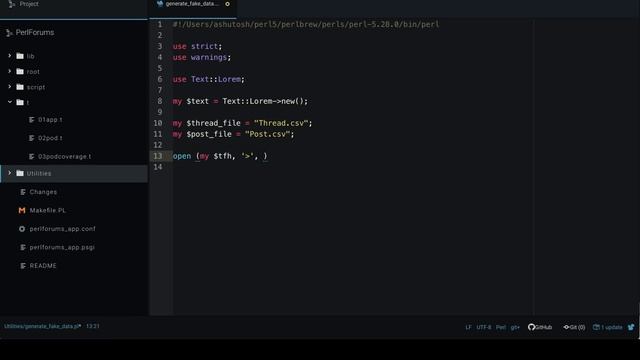Image resolution: width=640 pixels, height=360 pixels.
Task: Click the Changes file icon
Action: pyautogui.click(x=23, y=192)
